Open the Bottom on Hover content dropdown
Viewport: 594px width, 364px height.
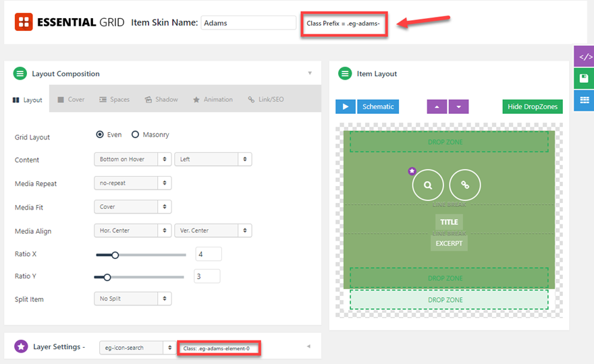(x=132, y=159)
